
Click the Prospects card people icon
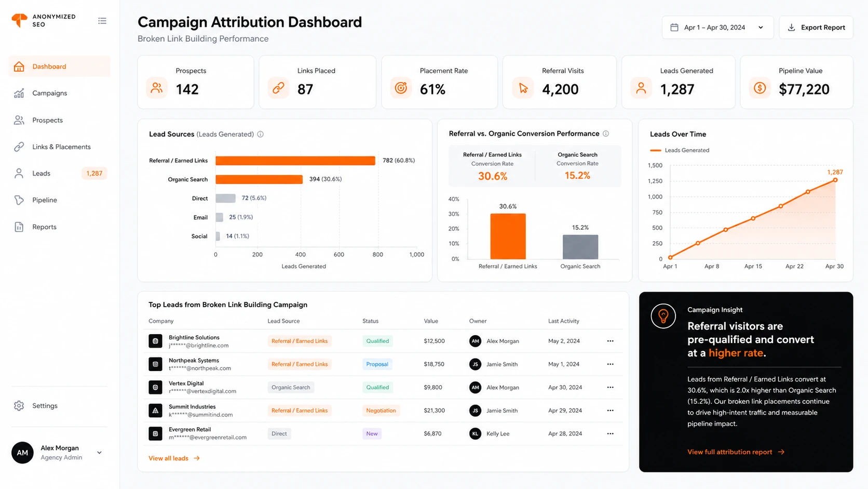pos(156,88)
